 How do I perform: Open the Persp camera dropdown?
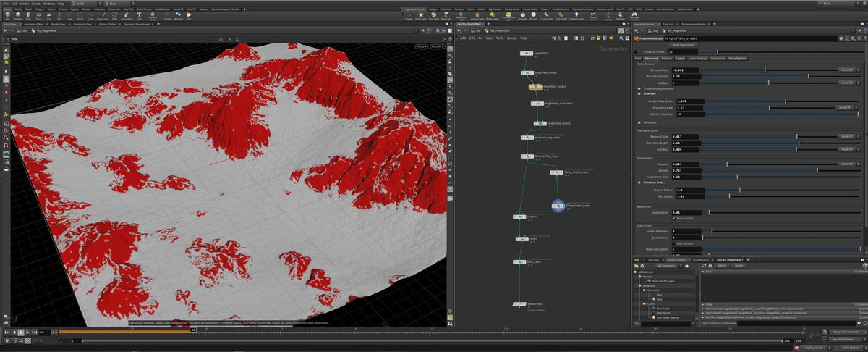(420, 46)
